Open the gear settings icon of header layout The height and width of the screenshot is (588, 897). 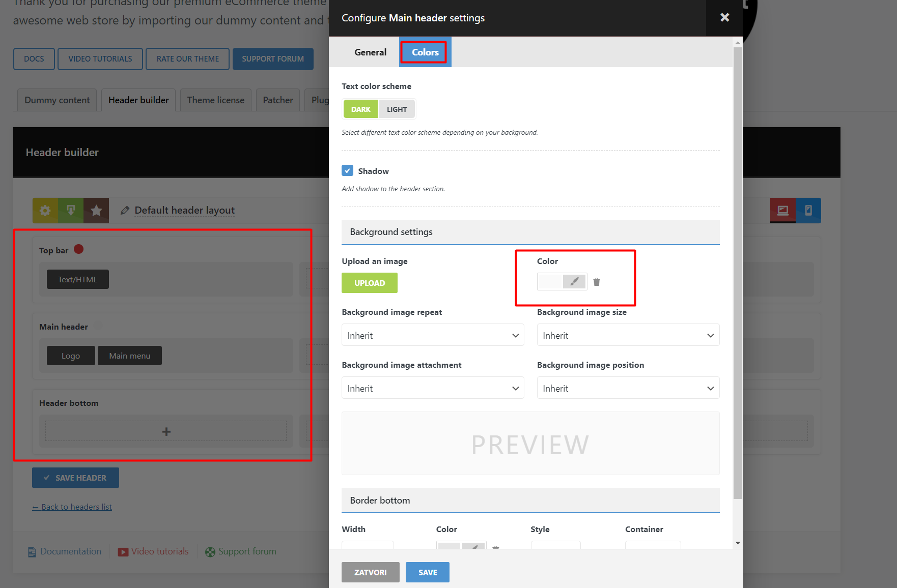(x=45, y=211)
